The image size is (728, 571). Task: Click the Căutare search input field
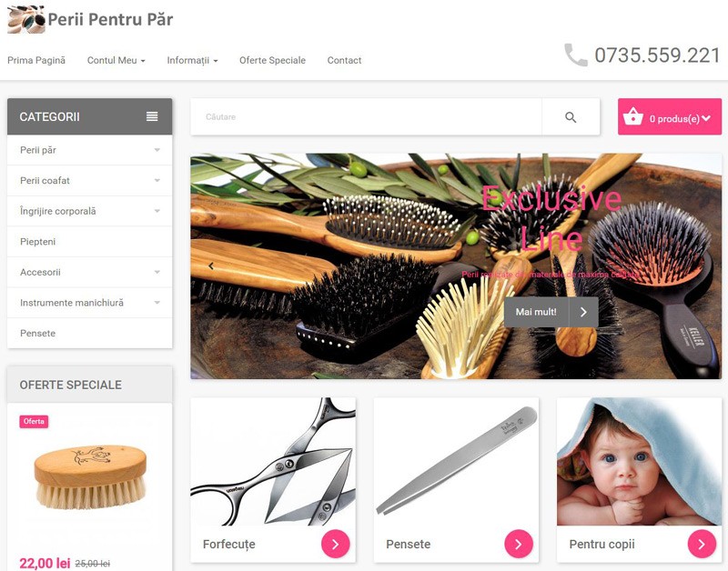366,117
